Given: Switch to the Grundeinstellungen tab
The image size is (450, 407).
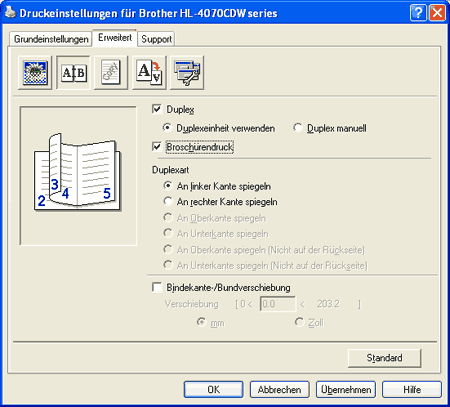Looking at the screenshot, I should (x=51, y=39).
